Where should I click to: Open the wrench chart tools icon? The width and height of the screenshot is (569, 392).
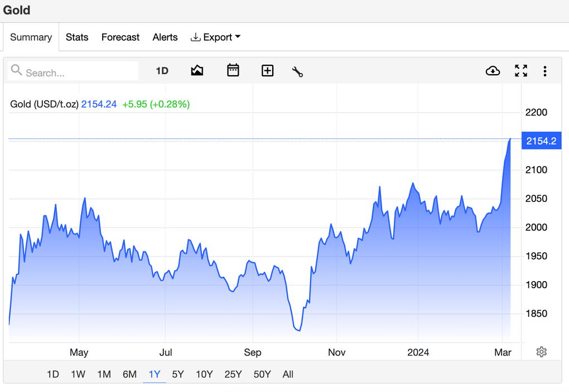297,71
